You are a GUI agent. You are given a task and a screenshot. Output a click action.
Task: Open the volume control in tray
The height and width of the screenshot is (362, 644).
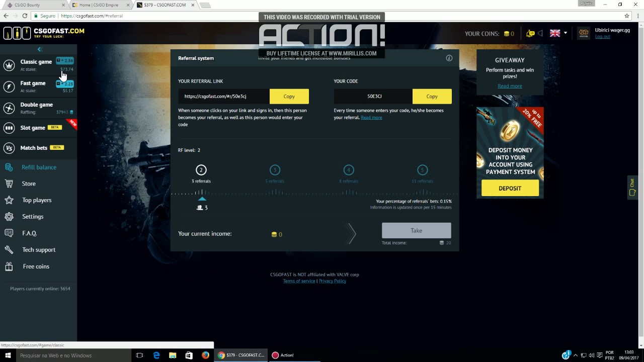[x=592, y=355]
